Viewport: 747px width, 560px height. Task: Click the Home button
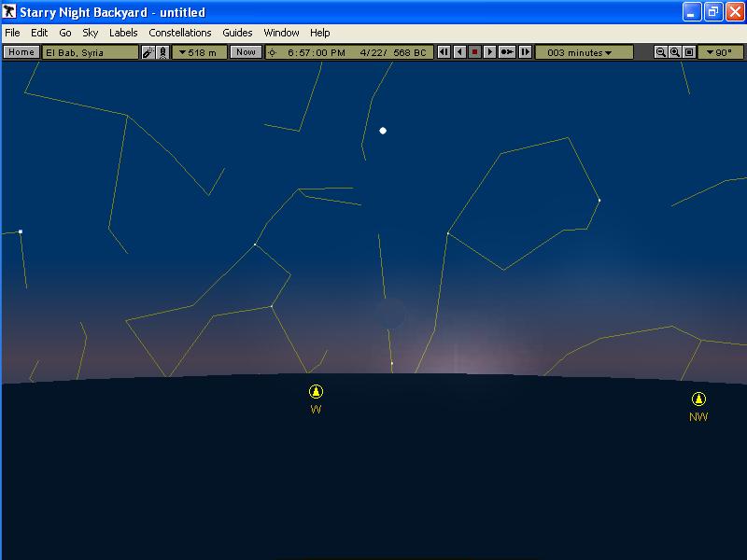point(21,52)
